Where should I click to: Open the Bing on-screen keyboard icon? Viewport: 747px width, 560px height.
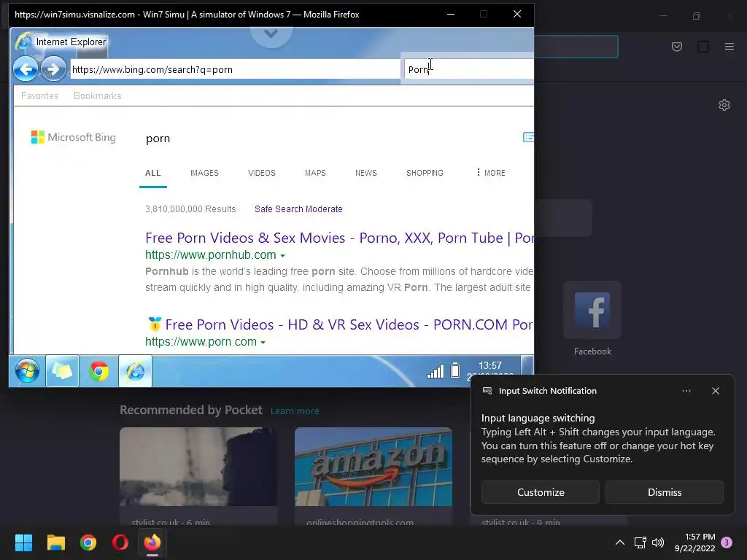tap(528, 137)
